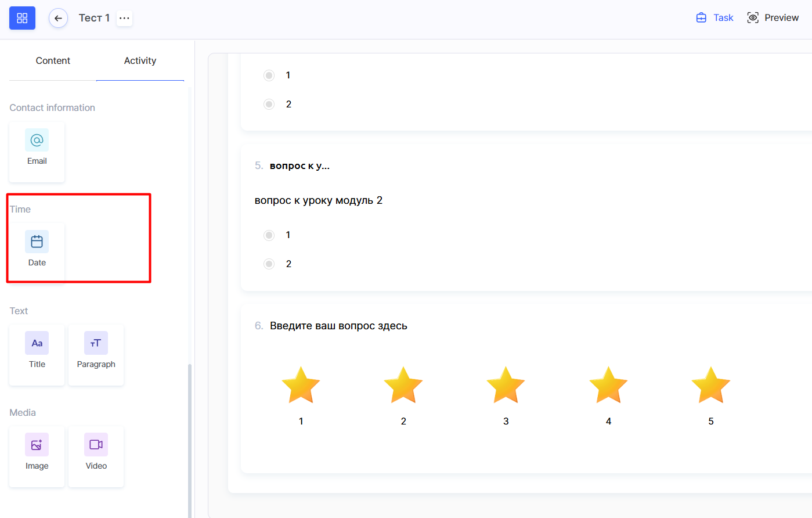Select radio option 1 in question 5
The height and width of the screenshot is (518, 812).
click(269, 235)
